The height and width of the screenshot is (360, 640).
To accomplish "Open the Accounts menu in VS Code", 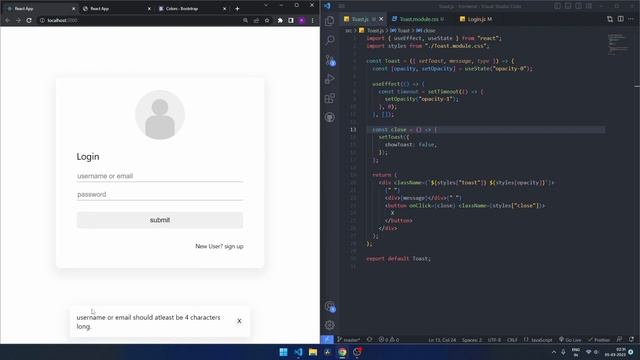I will point(330,307).
